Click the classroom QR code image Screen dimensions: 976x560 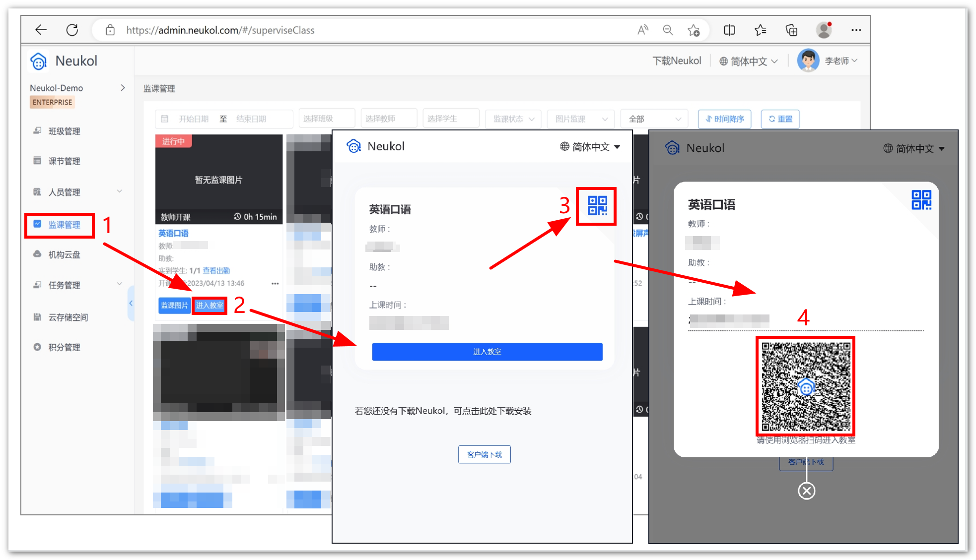click(x=806, y=386)
